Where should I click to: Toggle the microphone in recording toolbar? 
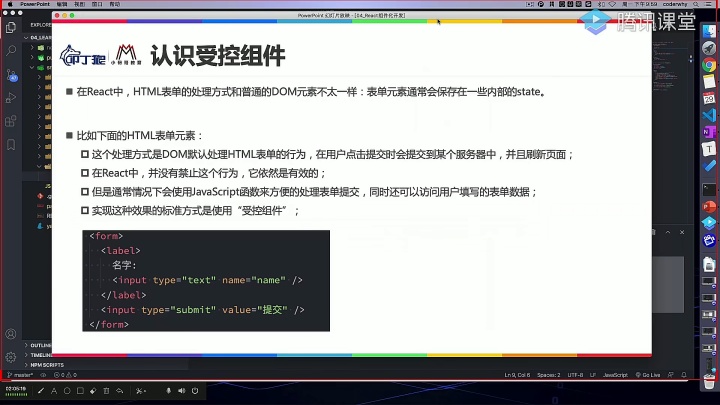169,391
